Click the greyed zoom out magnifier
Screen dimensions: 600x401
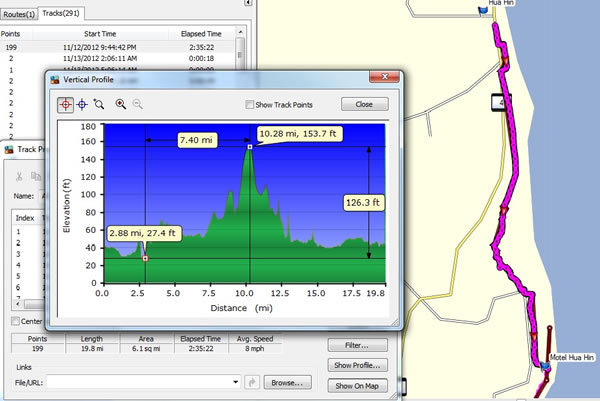pyautogui.click(x=137, y=104)
